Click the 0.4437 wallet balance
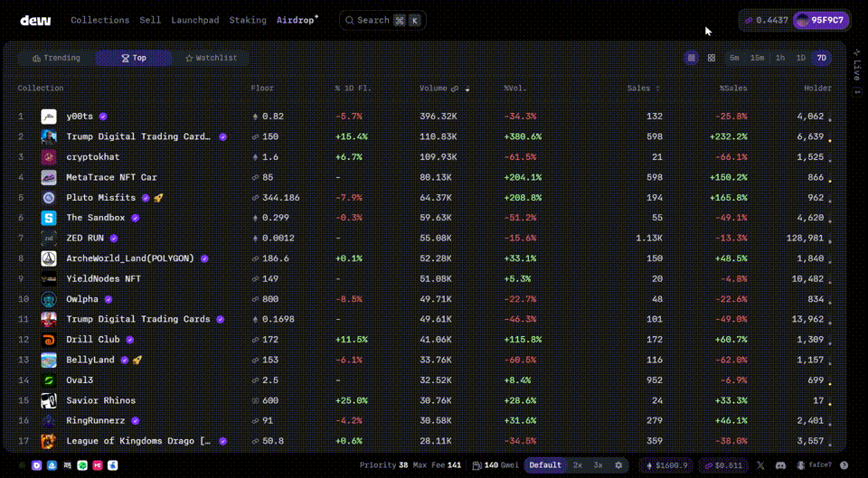868x478 pixels. point(766,21)
